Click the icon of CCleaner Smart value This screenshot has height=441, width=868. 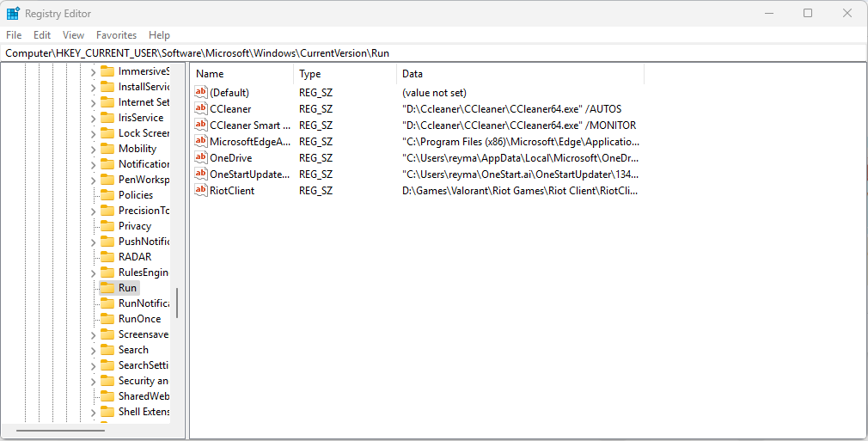coord(201,126)
